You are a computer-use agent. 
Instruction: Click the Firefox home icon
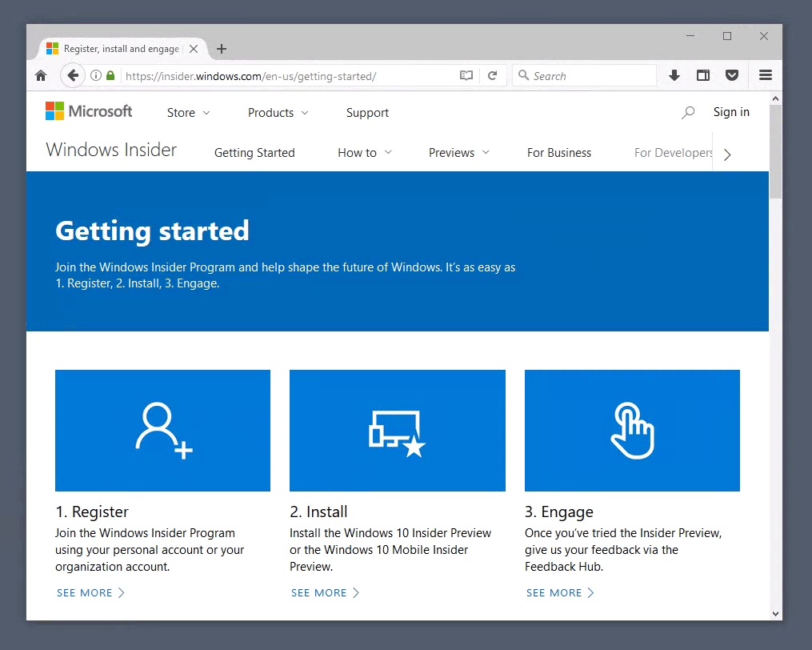pyautogui.click(x=41, y=75)
